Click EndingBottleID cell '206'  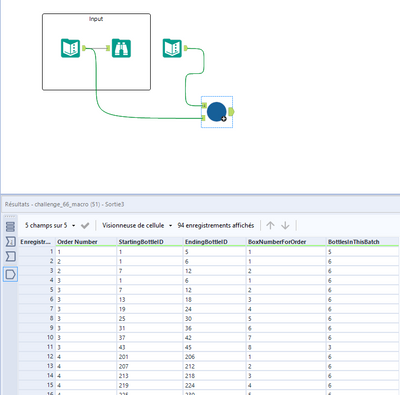point(214,357)
